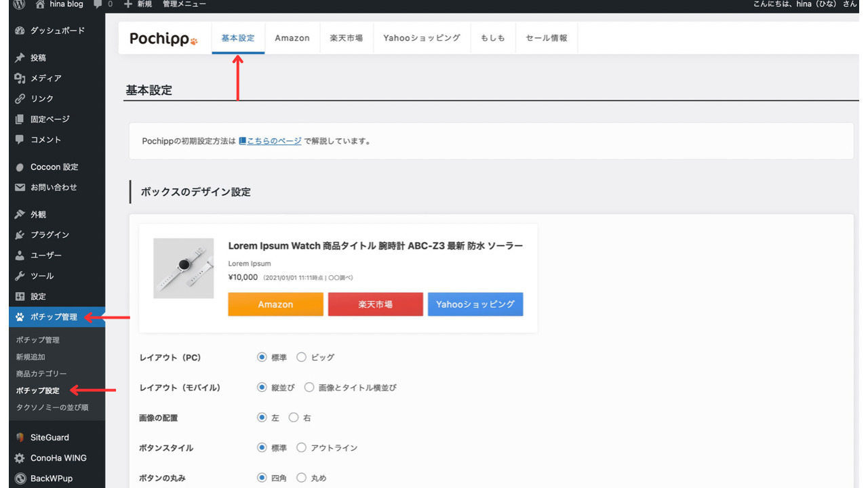
Task: Select 画像とタイトル横並び radio option
Action: tap(309, 388)
